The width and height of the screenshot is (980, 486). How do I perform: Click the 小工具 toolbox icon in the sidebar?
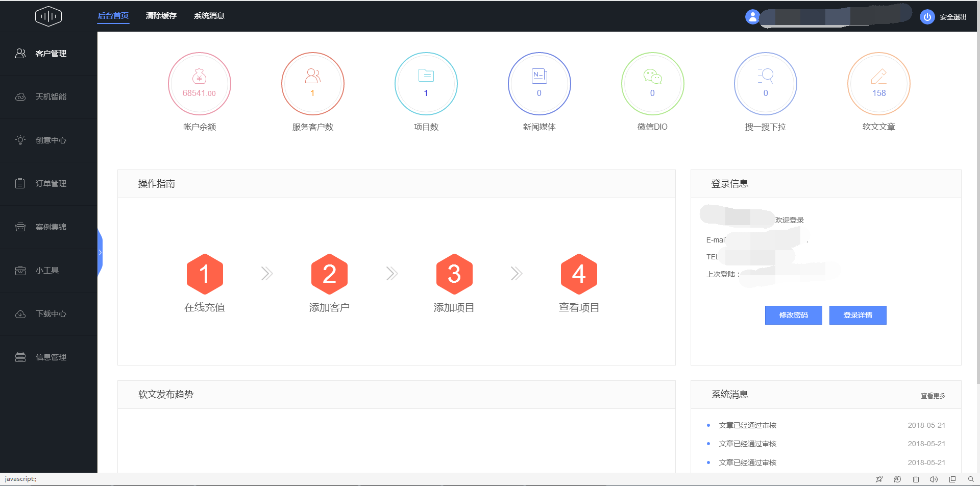click(x=20, y=271)
